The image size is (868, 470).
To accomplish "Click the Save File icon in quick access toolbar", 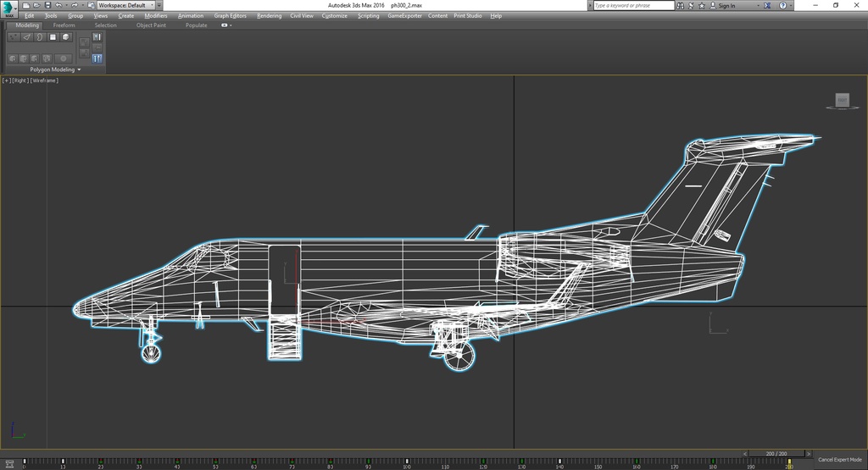I will pos(46,5).
